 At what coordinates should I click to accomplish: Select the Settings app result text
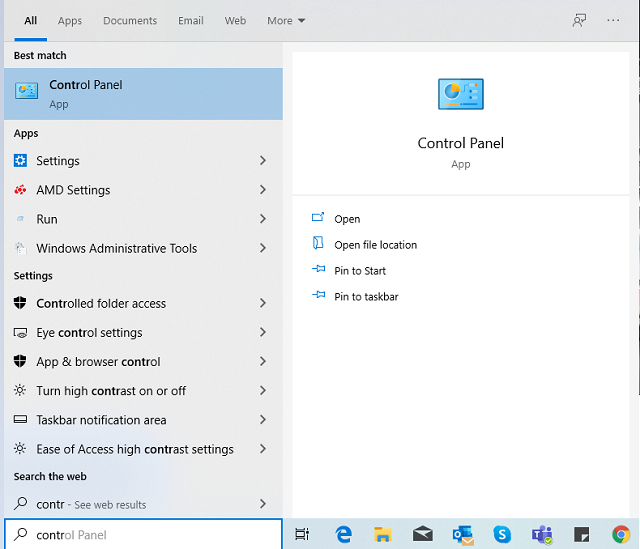point(58,161)
